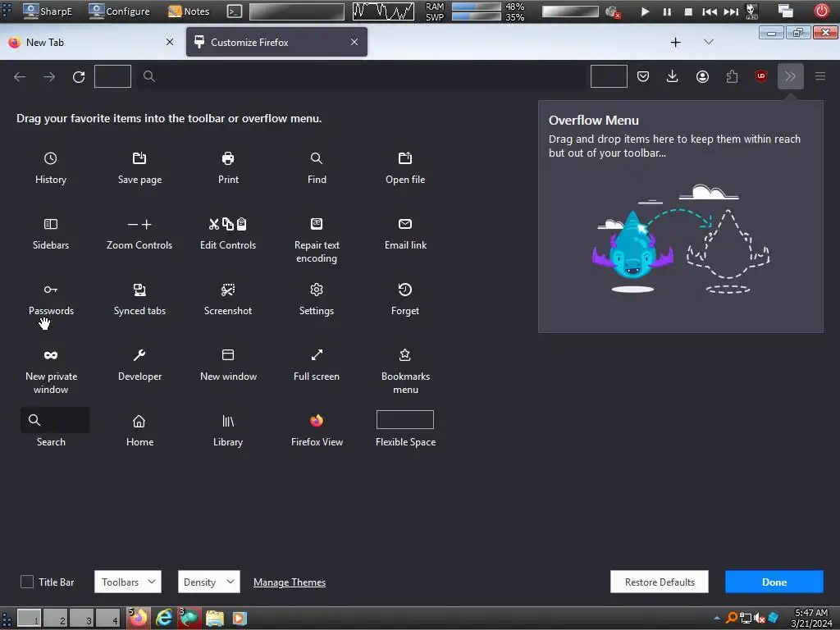Click the Pocket save toolbar icon
This screenshot has height=630, width=840.
[x=643, y=76]
